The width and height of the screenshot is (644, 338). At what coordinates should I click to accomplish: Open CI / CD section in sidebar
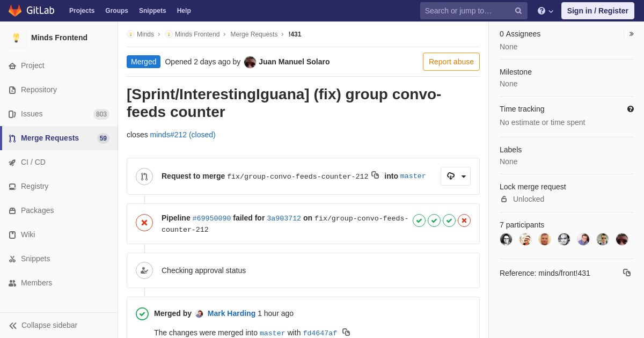tap(59, 162)
